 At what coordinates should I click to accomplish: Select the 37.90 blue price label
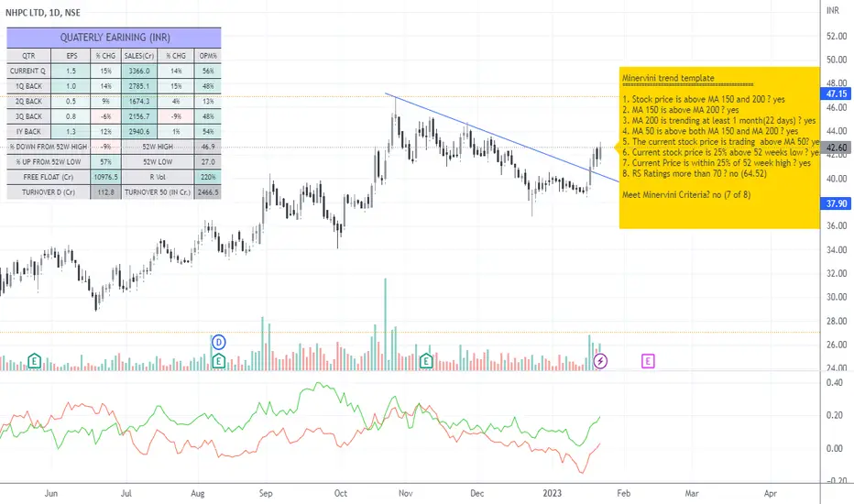click(x=836, y=203)
